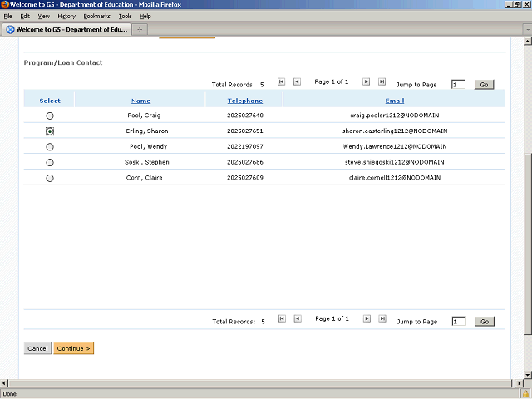The height and width of the screenshot is (399, 532).
Task: Click last page icon in bottom pagination
Action: coord(382,319)
